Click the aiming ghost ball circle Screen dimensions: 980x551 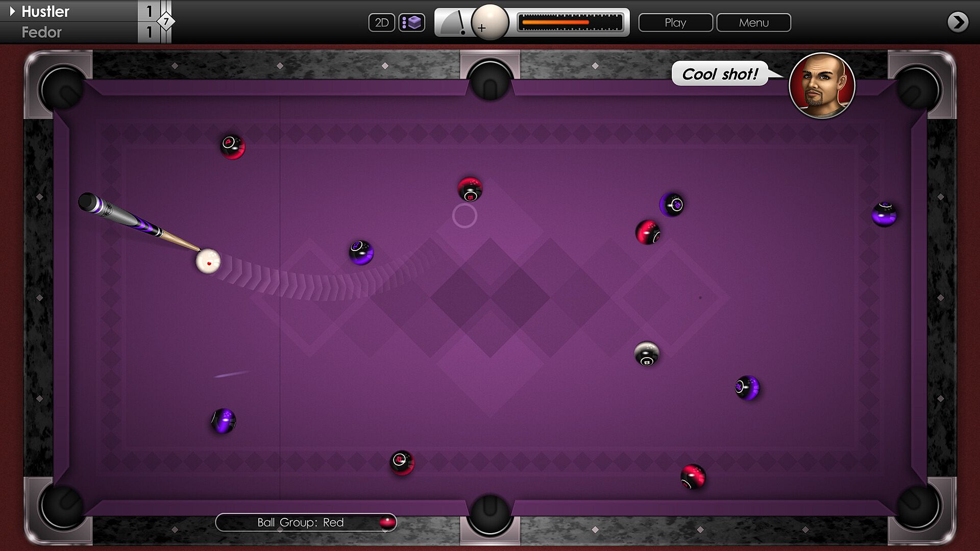(x=464, y=215)
